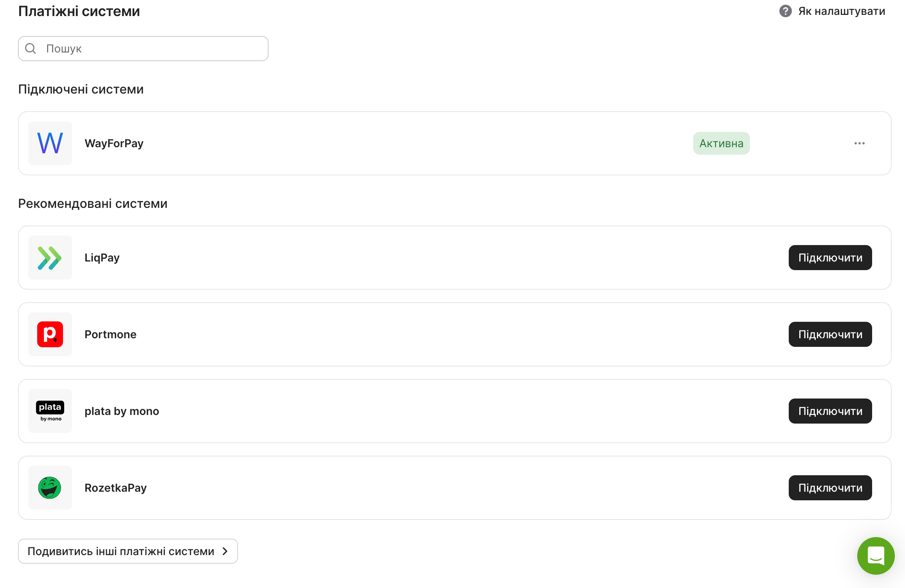Connect the LiqPay payment system
Viewport: 905px width, 588px height.
[830, 258]
